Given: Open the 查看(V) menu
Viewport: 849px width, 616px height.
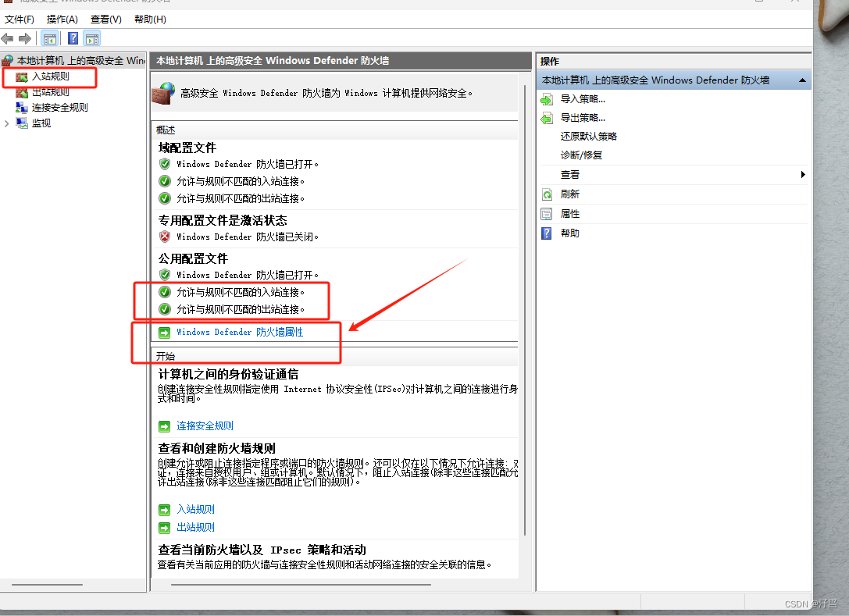Looking at the screenshot, I should (x=106, y=20).
